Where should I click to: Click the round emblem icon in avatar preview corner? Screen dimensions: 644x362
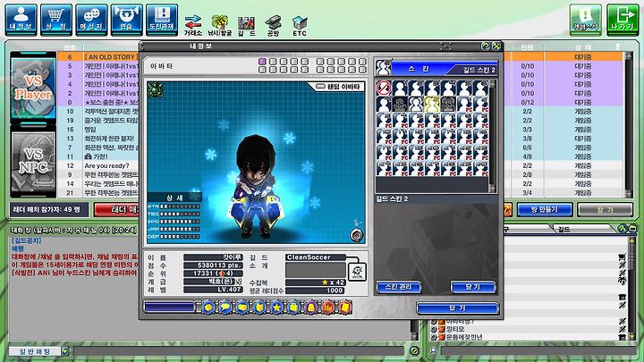click(357, 235)
